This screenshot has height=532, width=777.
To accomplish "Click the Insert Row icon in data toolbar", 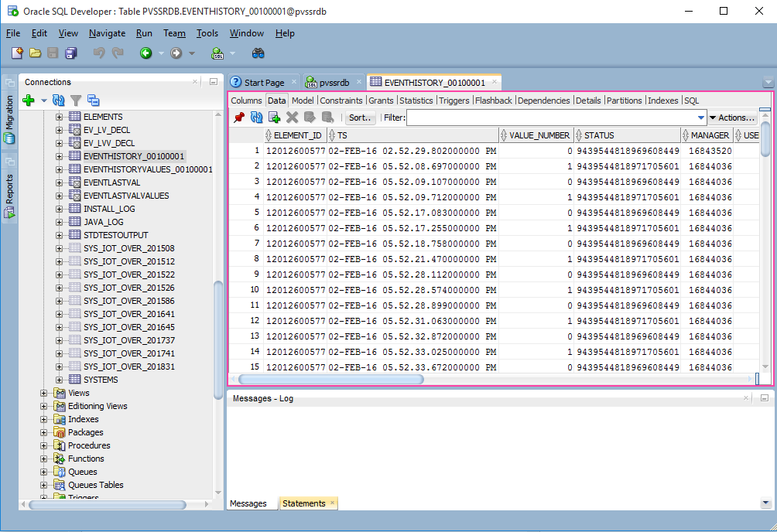I will pos(274,118).
